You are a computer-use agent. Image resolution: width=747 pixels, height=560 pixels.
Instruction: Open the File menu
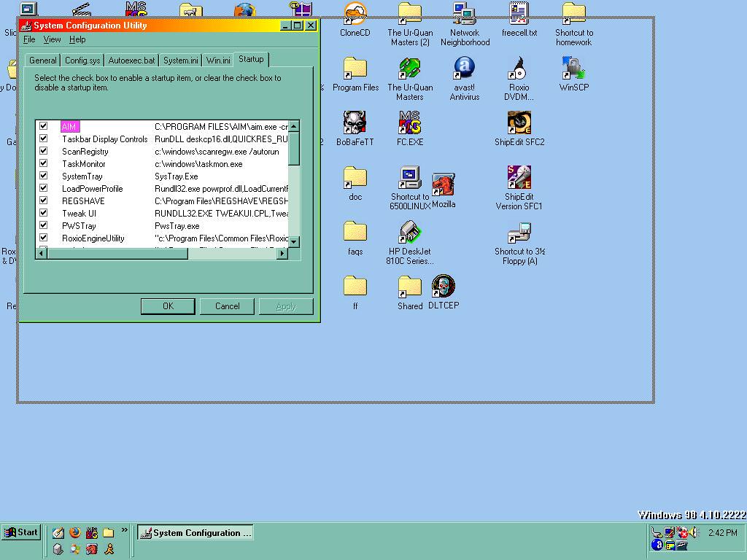29,39
